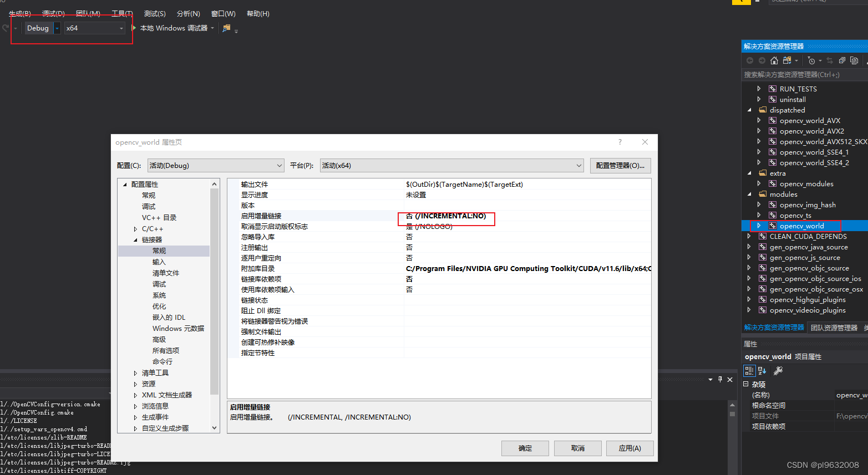Select gen_opencv_js_source project
Image resolution: width=868 pixels, height=475 pixels.
pos(805,257)
